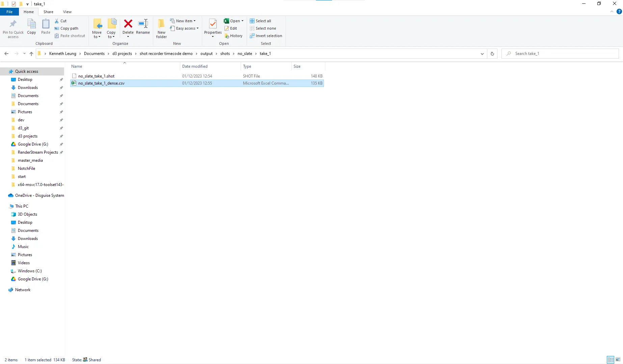This screenshot has height=364, width=623.
Task: Switch to details view in status bar
Action: (x=611, y=360)
